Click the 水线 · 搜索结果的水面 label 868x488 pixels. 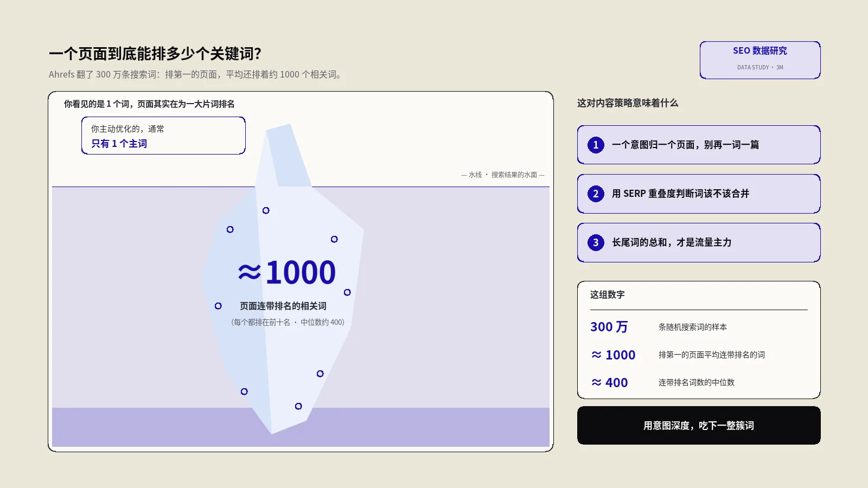503,175
